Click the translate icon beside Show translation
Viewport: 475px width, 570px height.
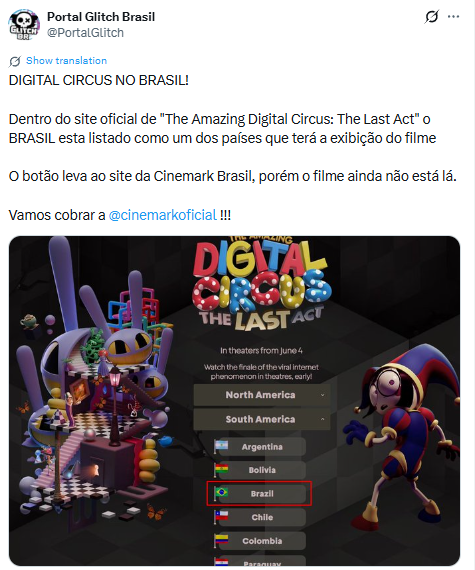coord(15,61)
